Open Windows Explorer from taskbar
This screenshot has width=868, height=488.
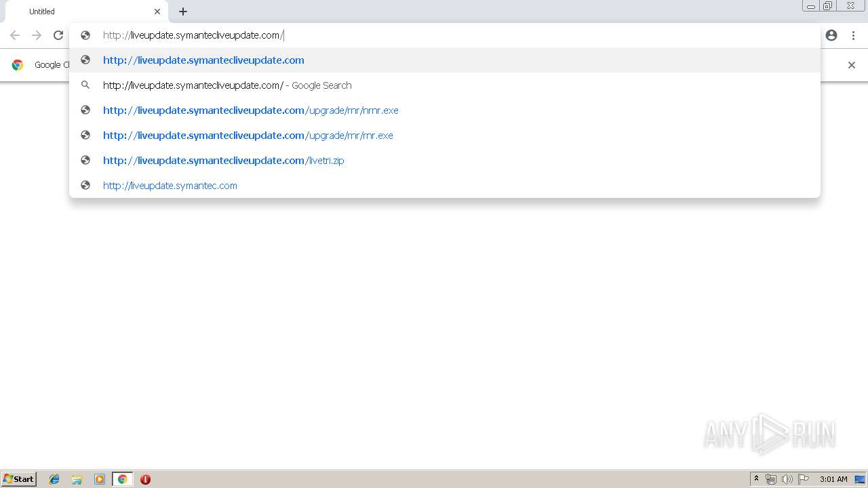(x=77, y=479)
